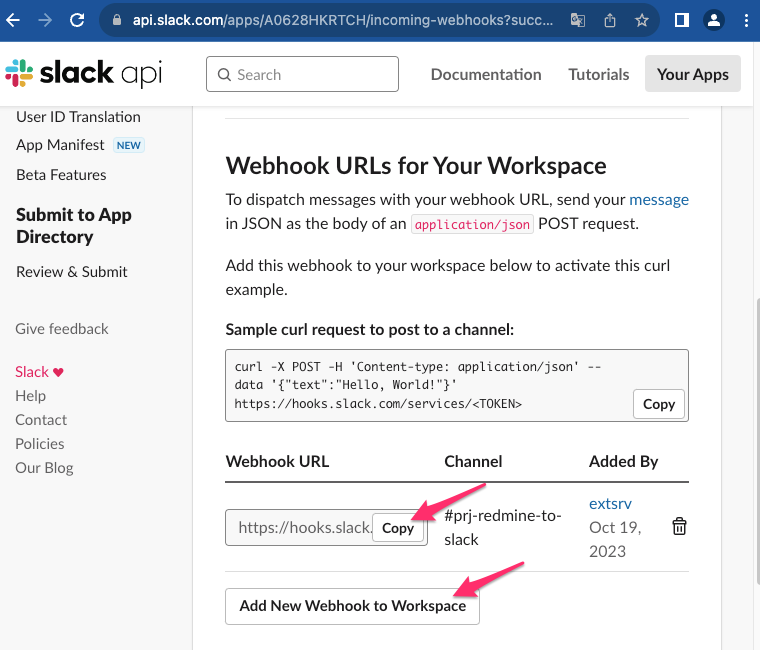This screenshot has width=760, height=650.
Task: Bookmark this page with the star icon
Action: point(642,20)
